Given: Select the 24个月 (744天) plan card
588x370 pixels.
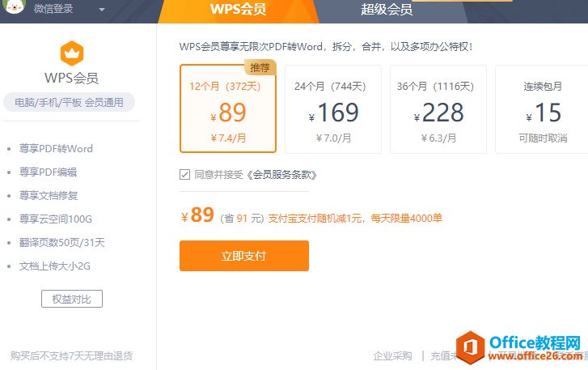Looking at the screenshot, I should pyautogui.click(x=333, y=109).
